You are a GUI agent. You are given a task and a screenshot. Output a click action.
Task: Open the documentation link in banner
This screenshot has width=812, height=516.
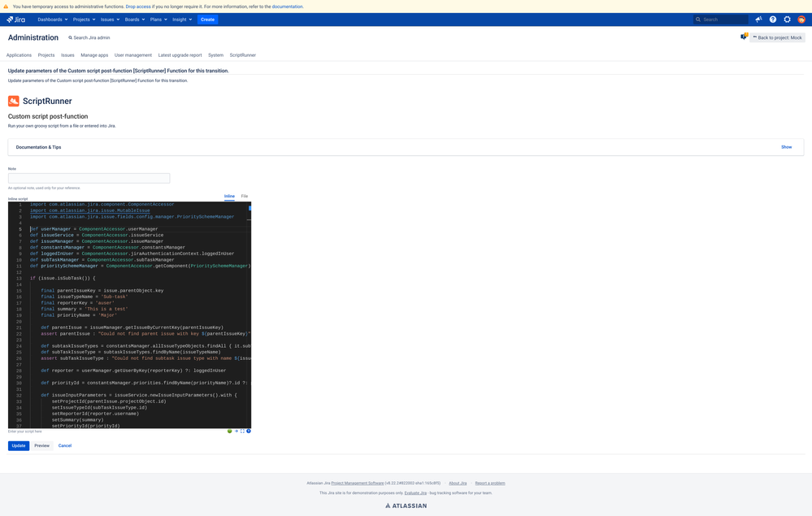(288, 7)
